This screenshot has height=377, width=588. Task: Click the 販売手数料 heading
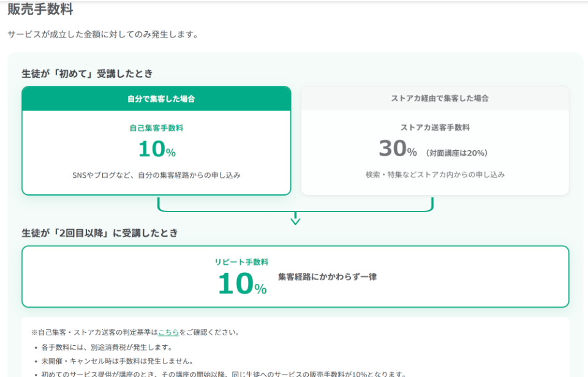pos(40,9)
